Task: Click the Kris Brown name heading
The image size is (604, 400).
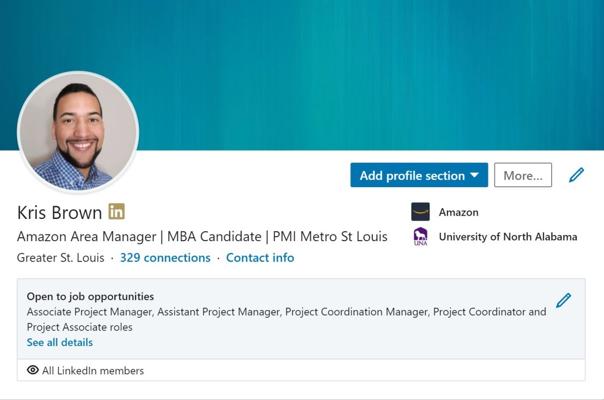Action: click(59, 212)
